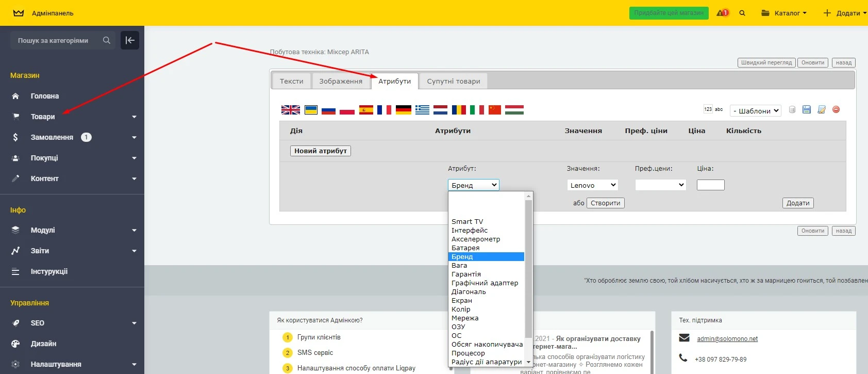Open the admin@solomono.net email link
This screenshot has width=868, height=374.
[x=727, y=339]
